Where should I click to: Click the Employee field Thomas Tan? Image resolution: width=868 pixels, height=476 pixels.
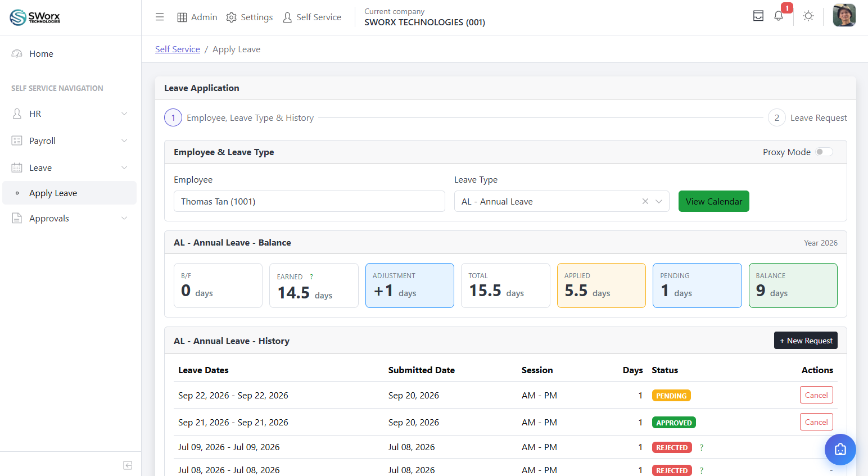(309, 201)
